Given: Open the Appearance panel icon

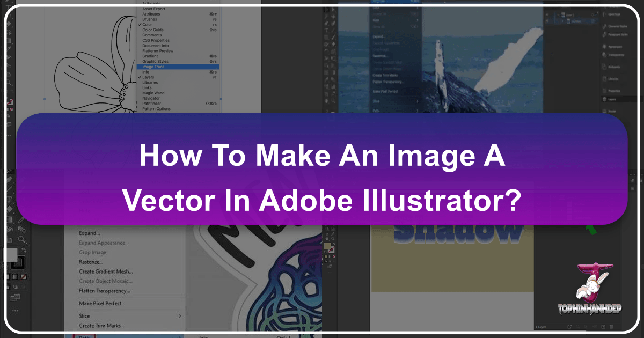Looking at the screenshot, I should pos(613,47).
